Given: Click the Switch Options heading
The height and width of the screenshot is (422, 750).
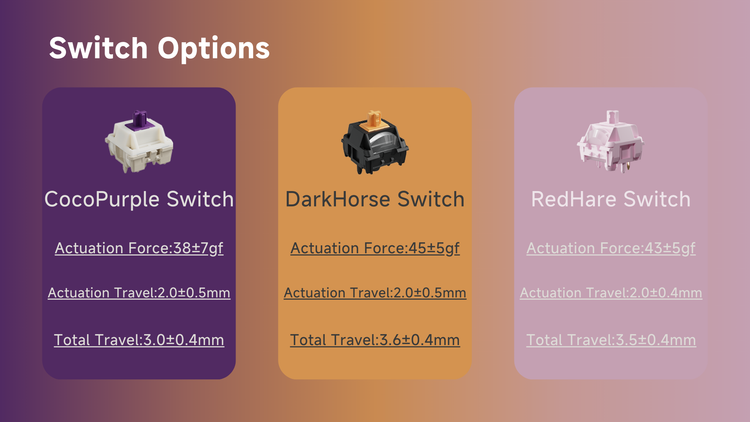Looking at the screenshot, I should (x=159, y=48).
